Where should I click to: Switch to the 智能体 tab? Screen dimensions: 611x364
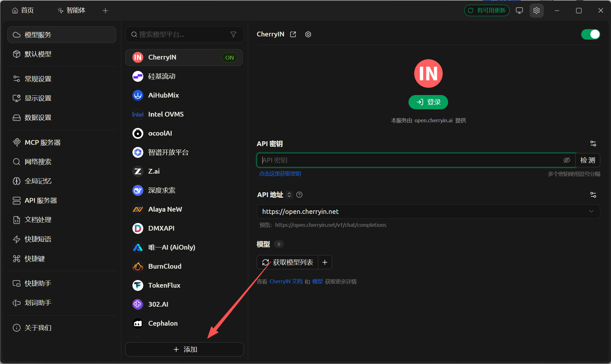[72, 10]
